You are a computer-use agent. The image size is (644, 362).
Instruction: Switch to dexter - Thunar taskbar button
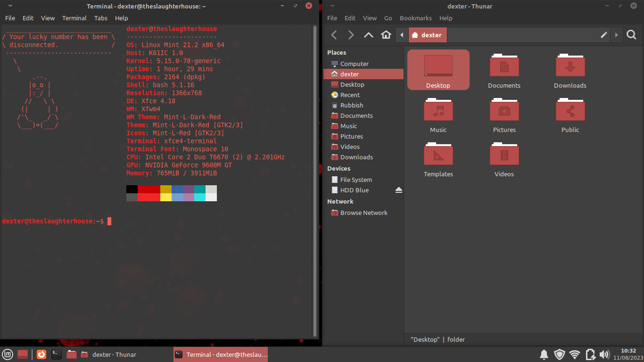point(109,354)
